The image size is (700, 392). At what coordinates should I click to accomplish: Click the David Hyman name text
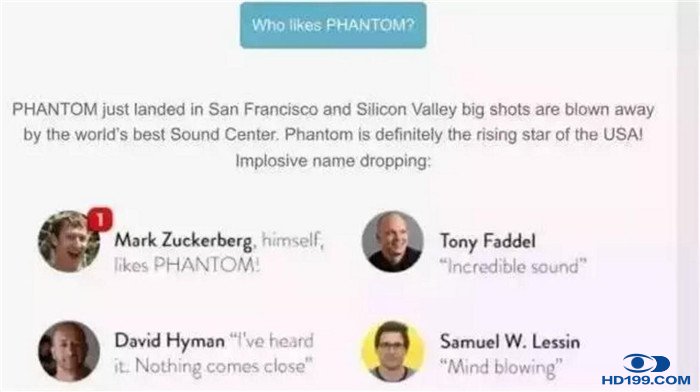(170, 341)
